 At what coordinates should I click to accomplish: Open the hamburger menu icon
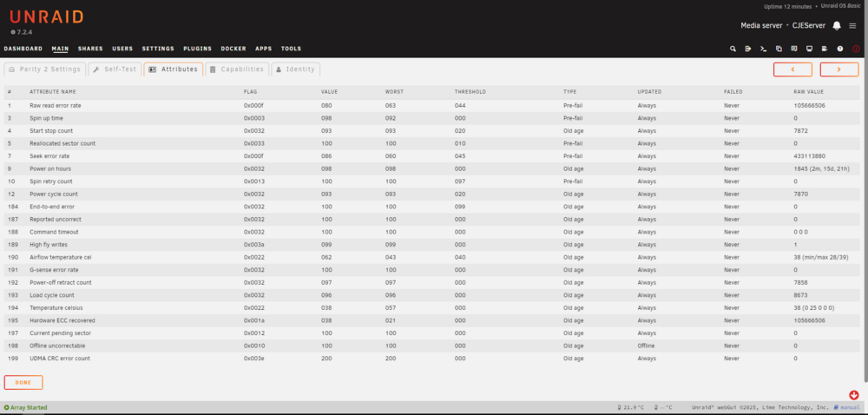pos(852,25)
